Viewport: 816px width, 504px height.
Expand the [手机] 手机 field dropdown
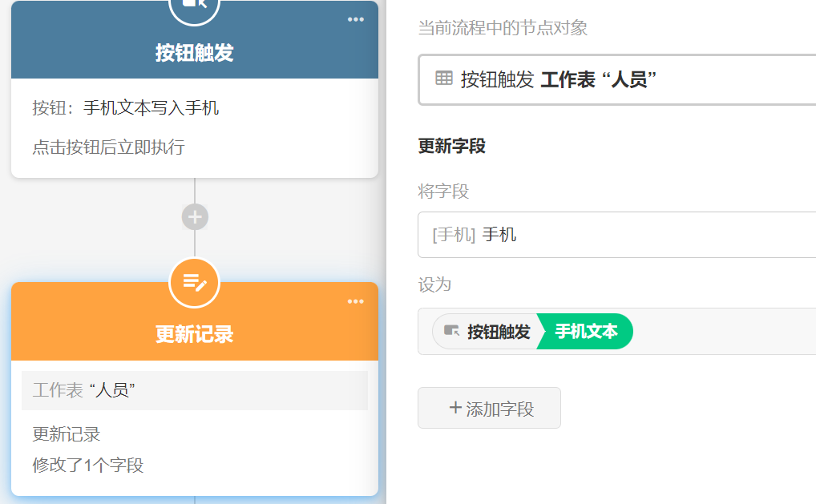[x=617, y=235]
